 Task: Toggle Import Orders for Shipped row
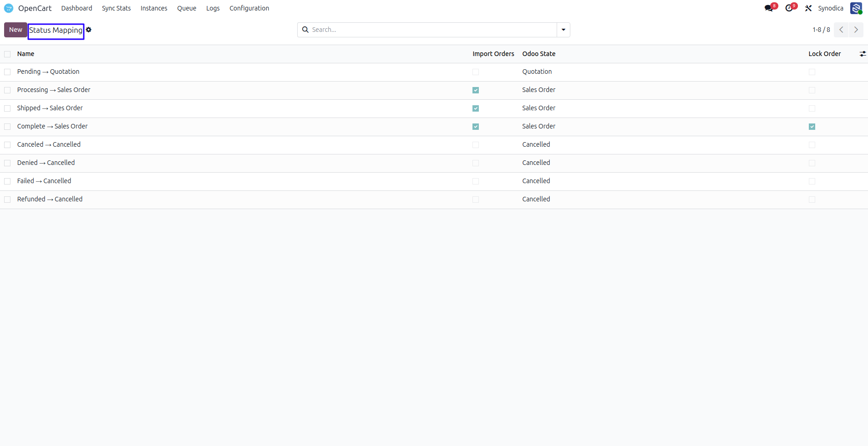[x=476, y=108]
